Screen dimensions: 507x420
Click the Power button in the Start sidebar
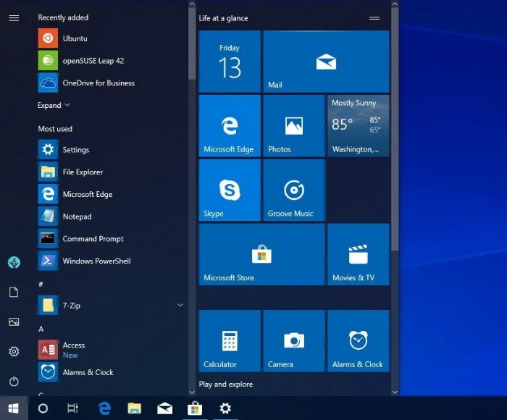pyautogui.click(x=14, y=381)
